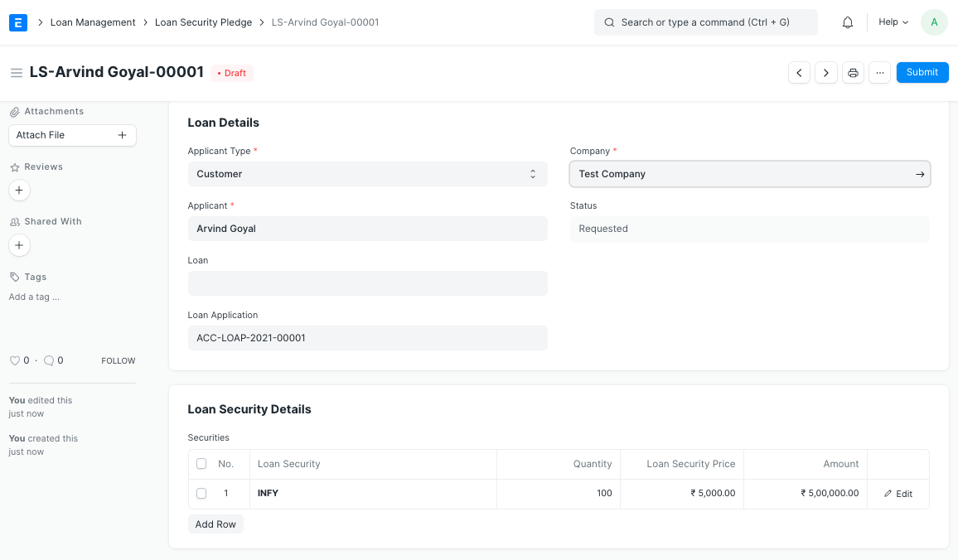Click the global search bar
The height and width of the screenshot is (560, 958).
[x=705, y=22]
